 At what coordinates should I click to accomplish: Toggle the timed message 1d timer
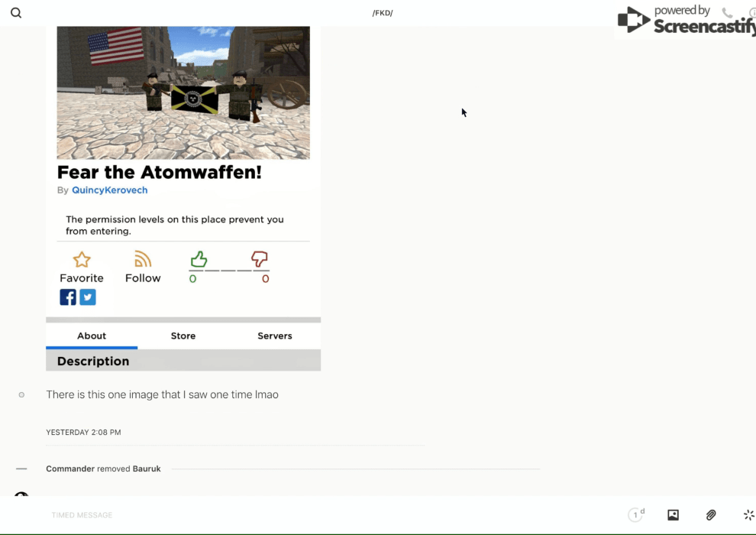click(x=635, y=515)
